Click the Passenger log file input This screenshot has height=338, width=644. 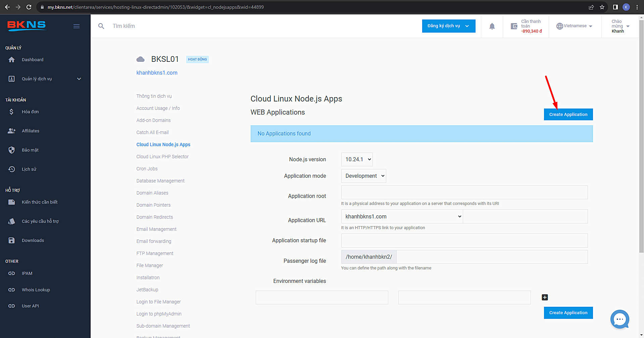492,257
